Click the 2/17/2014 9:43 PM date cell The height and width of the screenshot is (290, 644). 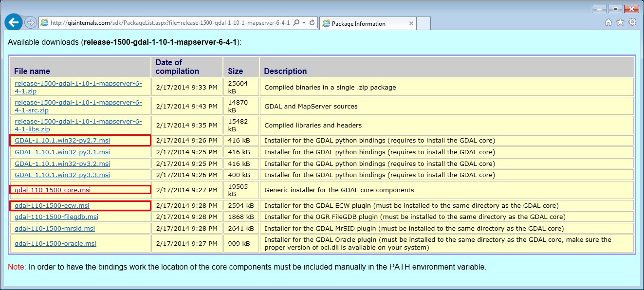point(187,106)
